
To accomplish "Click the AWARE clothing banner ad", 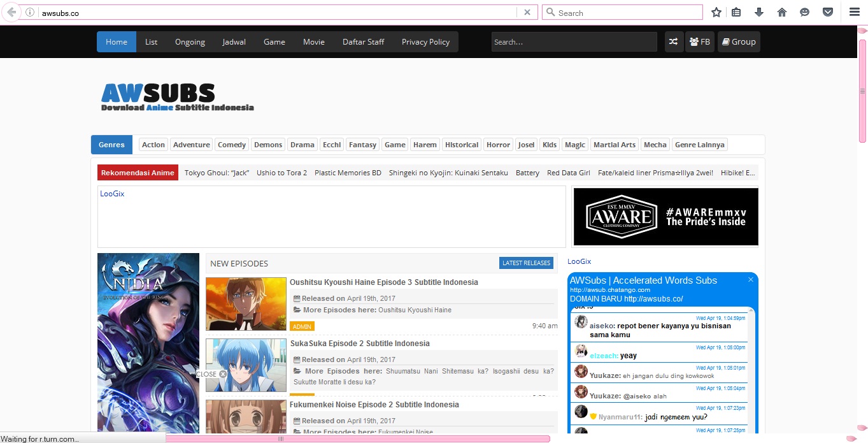I will 665,216.
